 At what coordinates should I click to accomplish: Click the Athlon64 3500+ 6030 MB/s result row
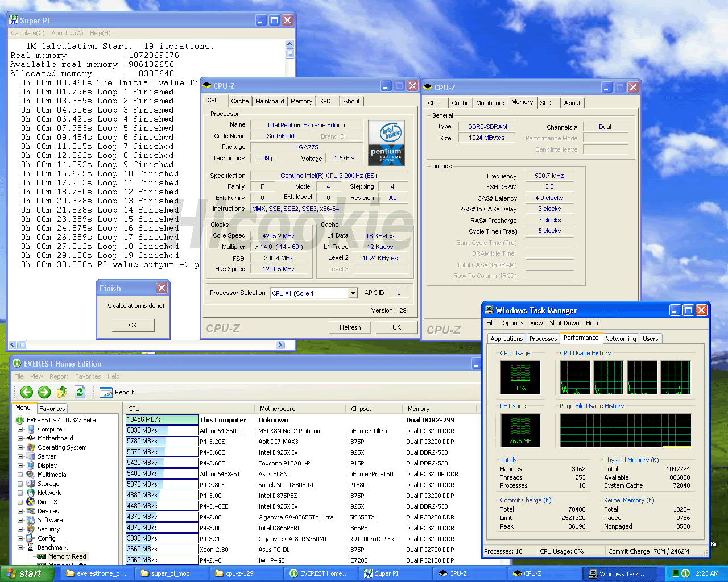tap(302, 431)
